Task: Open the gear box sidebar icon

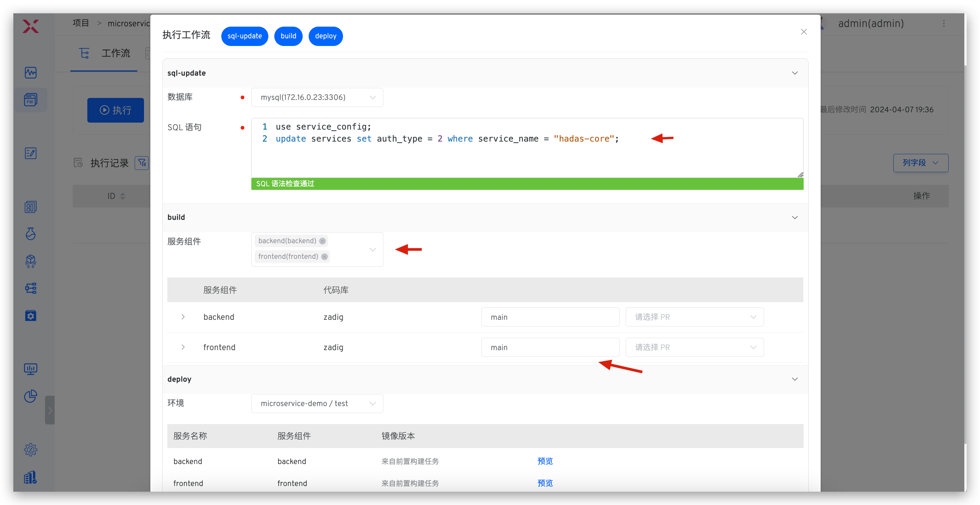Action: click(x=30, y=315)
